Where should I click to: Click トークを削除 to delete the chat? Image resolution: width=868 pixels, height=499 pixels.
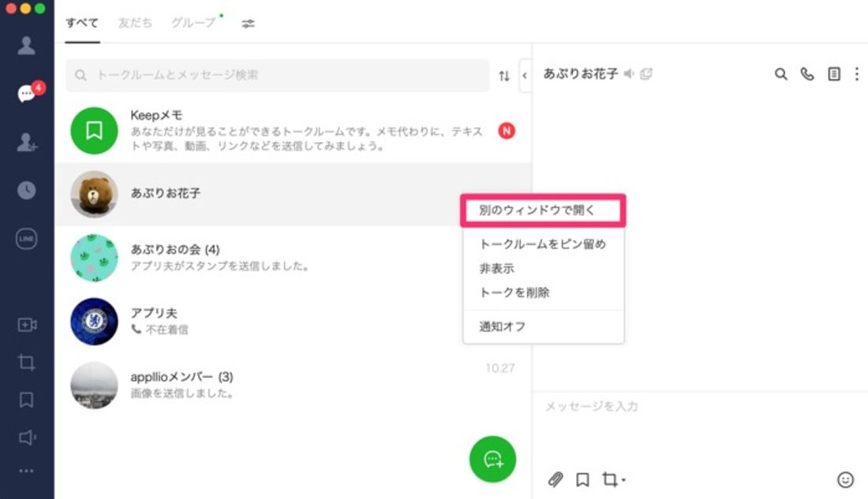(x=514, y=292)
